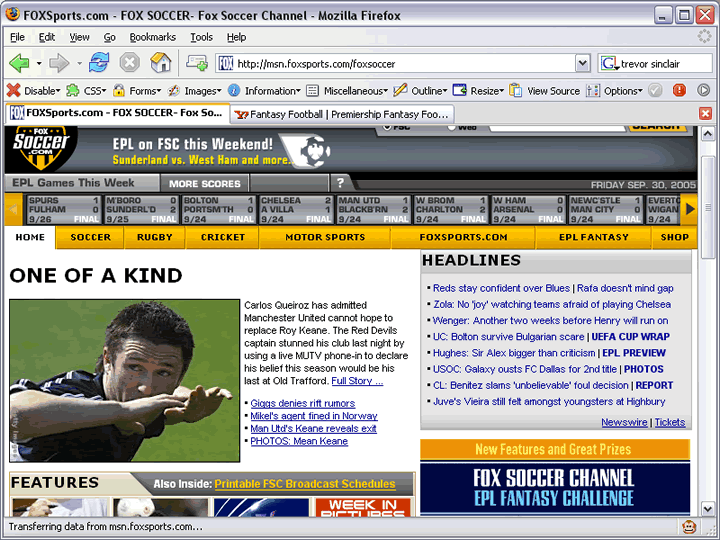Click the Forms padlock toolbar icon

click(119, 90)
